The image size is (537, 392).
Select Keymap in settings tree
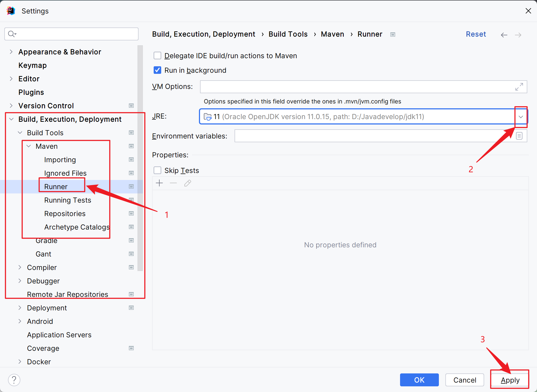[32, 65]
